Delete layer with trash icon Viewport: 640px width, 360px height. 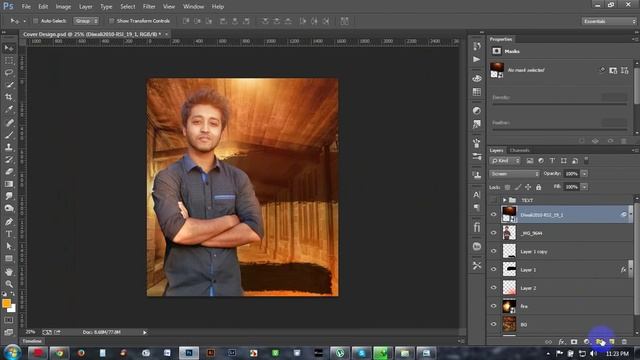tap(624, 342)
